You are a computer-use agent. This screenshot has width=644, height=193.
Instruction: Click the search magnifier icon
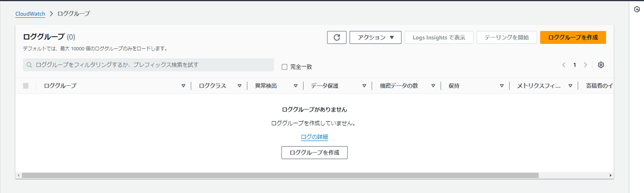pos(29,65)
